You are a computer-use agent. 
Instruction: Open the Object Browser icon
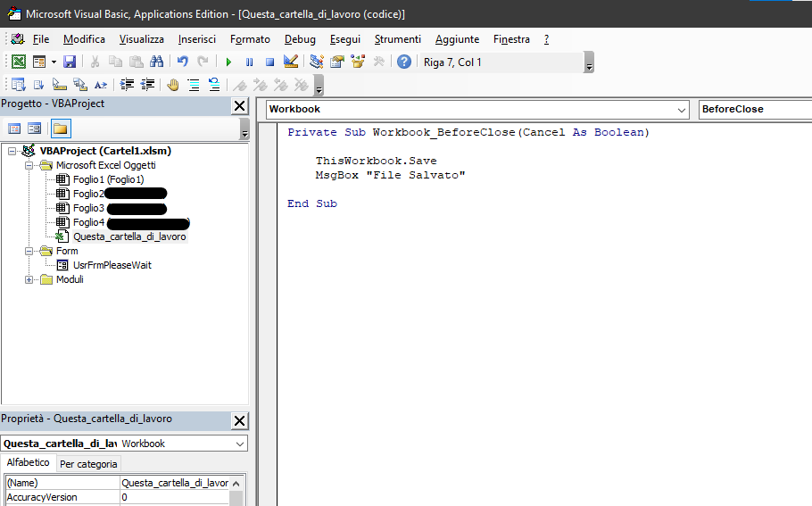(x=358, y=62)
